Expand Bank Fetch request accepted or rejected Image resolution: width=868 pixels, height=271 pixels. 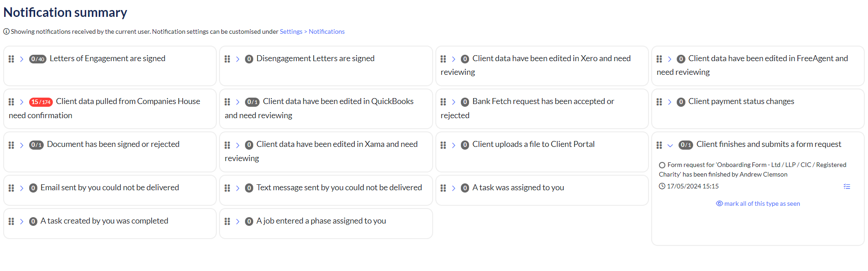[454, 102]
